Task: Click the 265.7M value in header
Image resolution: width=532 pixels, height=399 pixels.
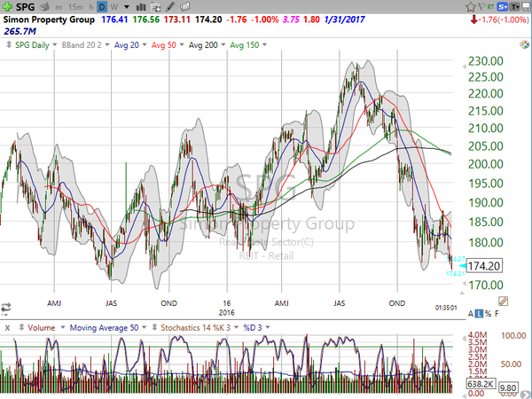Action: [x=20, y=32]
